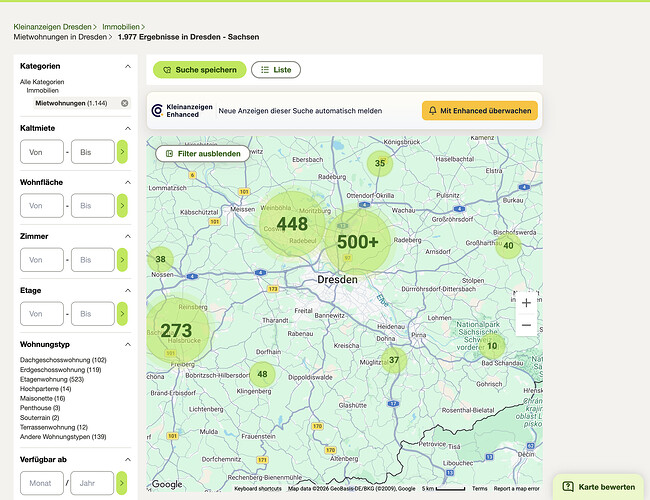Image resolution: width=650 pixels, height=500 pixels.
Task: Switch to Liste view
Action: pyautogui.click(x=276, y=70)
